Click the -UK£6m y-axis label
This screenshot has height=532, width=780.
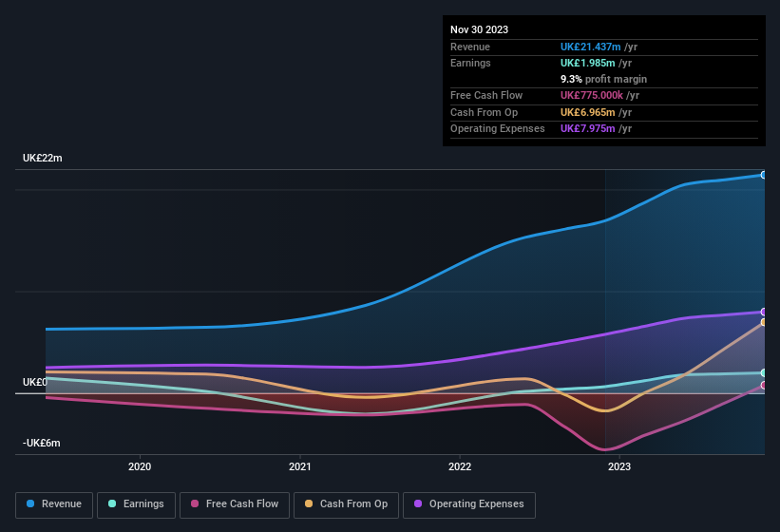point(41,443)
